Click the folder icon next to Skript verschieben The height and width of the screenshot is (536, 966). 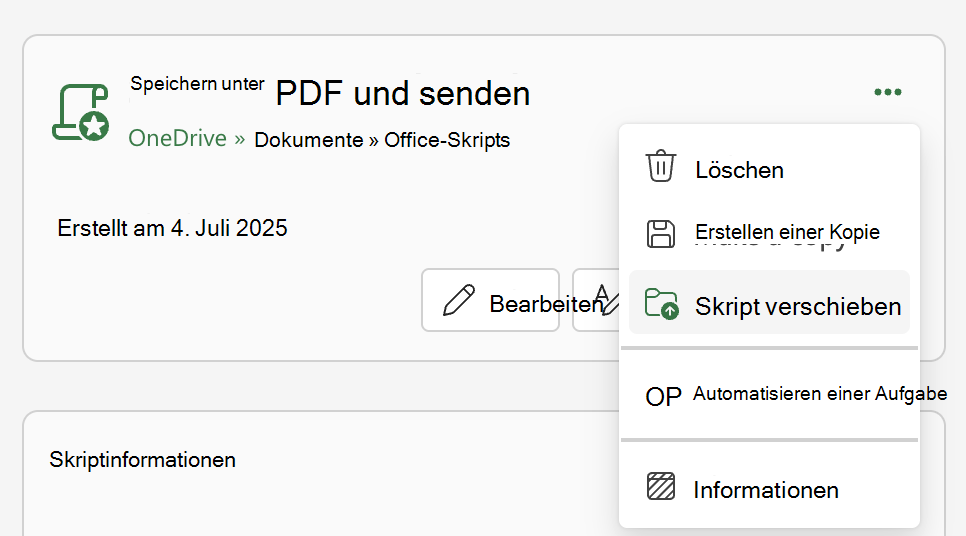[662, 303]
